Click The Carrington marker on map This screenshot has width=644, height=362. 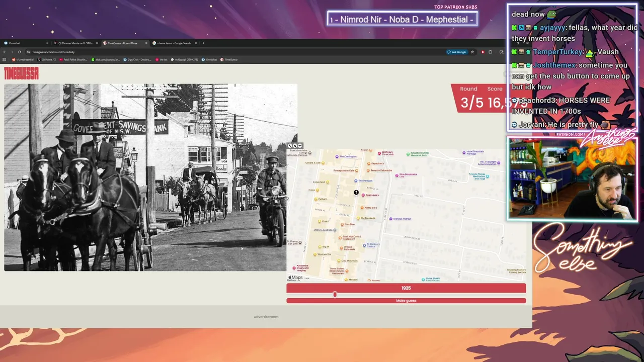pos(337,156)
